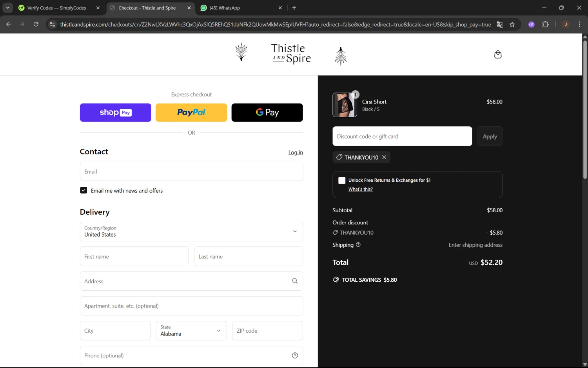The image size is (588, 368).
Task: Open the browser extensions puzzle icon
Action: [x=545, y=24]
